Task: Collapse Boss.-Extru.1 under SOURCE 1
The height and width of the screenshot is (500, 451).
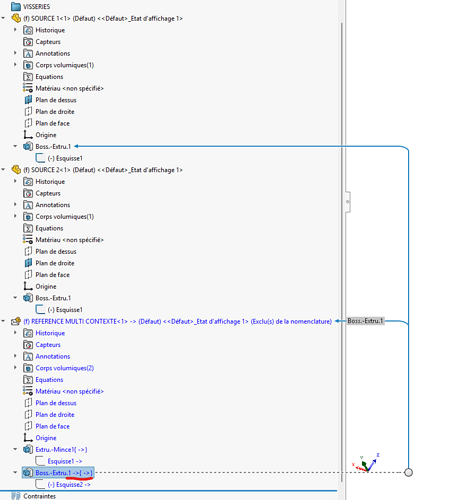Action: (15, 146)
